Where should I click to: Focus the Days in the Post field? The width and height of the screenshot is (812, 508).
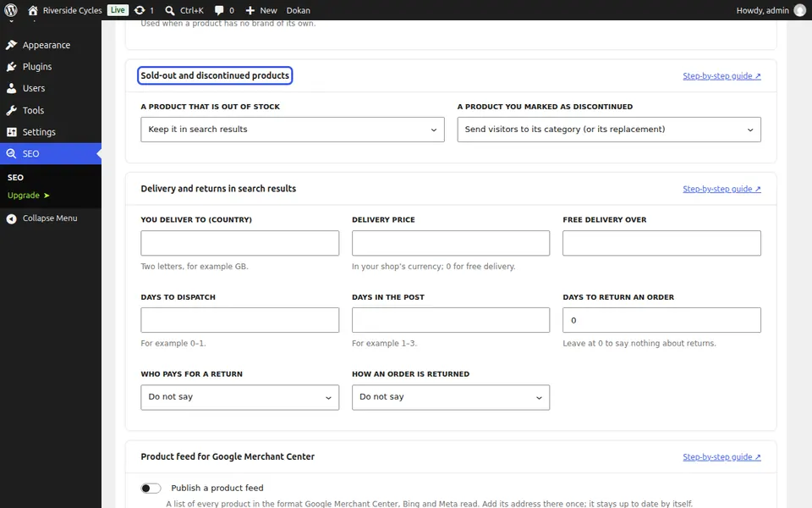(x=451, y=320)
